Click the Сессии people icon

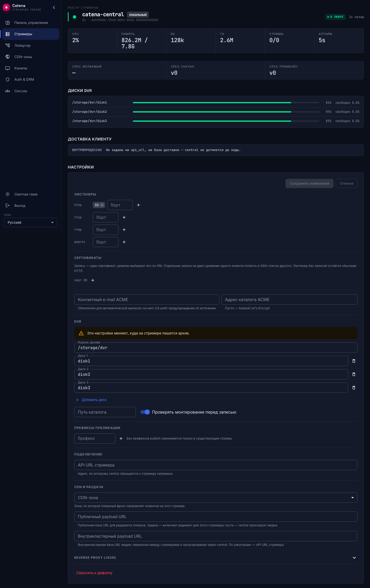coord(8,91)
